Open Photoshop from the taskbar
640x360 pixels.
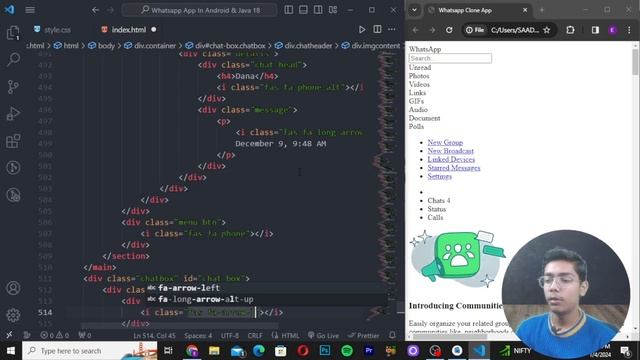(325, 351)
